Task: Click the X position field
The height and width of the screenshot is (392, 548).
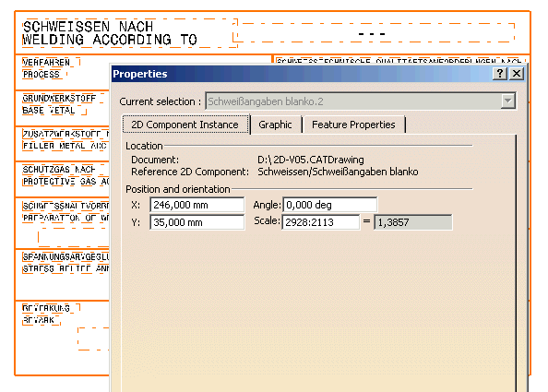Action: tap(197, 205)
